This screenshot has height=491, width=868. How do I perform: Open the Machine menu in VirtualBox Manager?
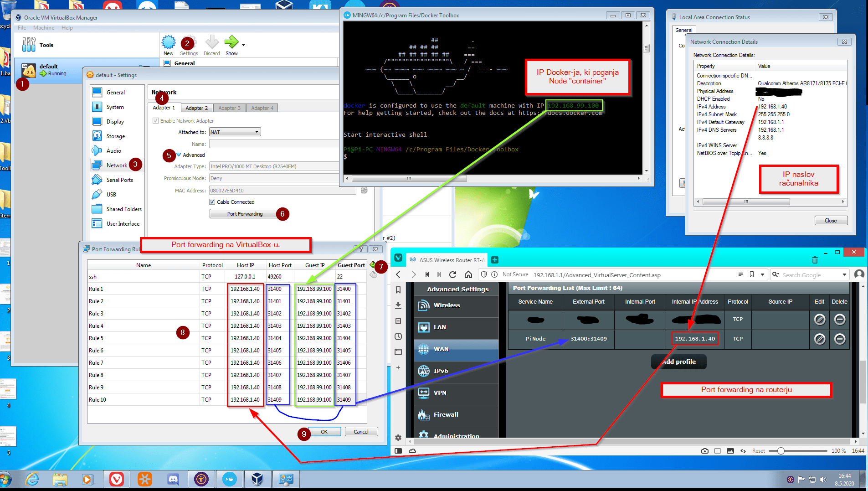pyautogui.click(x=43, y=28)
